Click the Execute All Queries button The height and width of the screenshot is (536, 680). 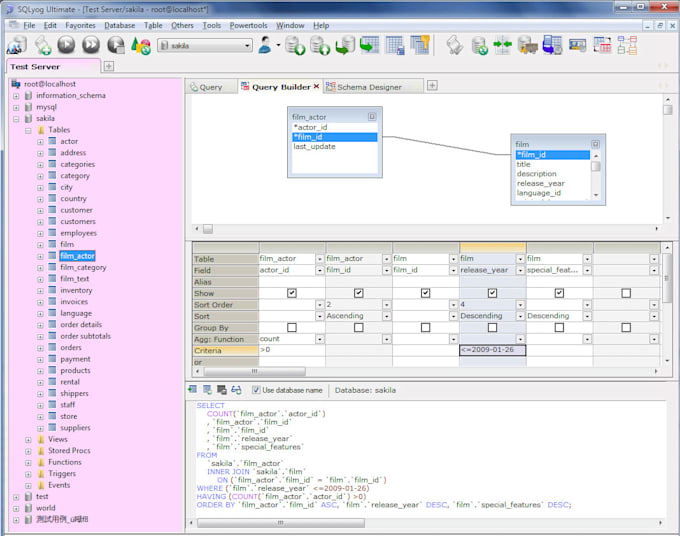click(x=91, y=45)
